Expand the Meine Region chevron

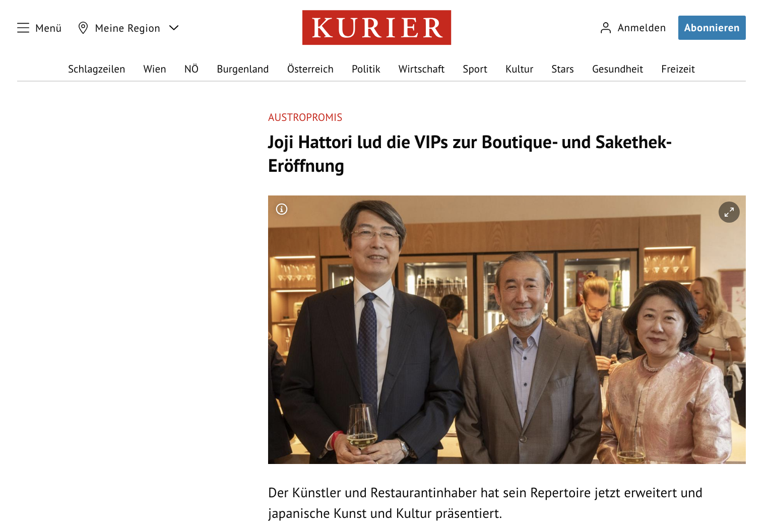[174, 28]
